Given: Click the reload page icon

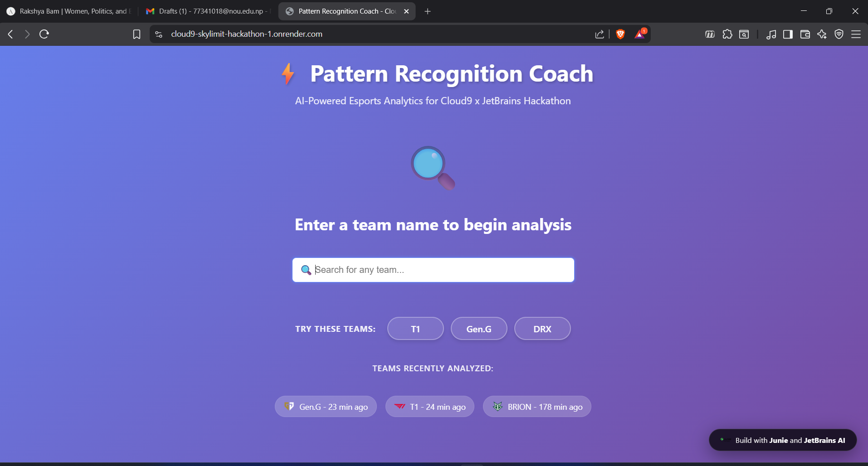Looking at the screenshot, I should 44,34.
